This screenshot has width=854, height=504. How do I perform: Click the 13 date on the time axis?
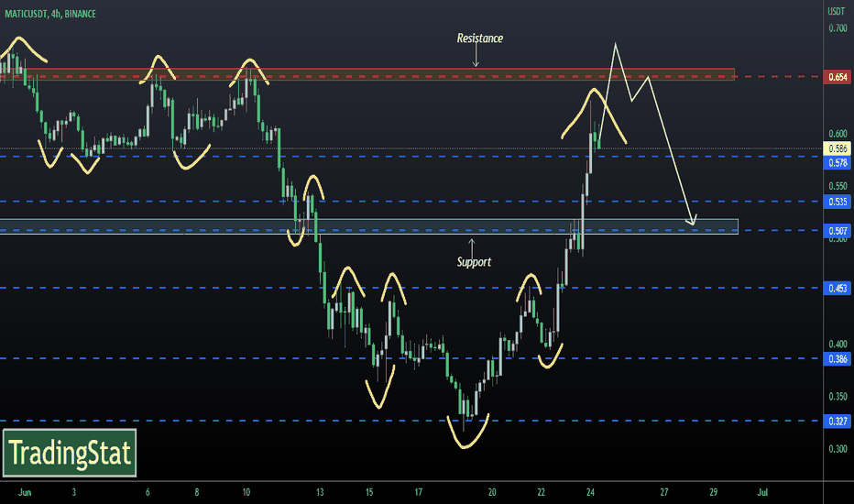click(320, 492)
